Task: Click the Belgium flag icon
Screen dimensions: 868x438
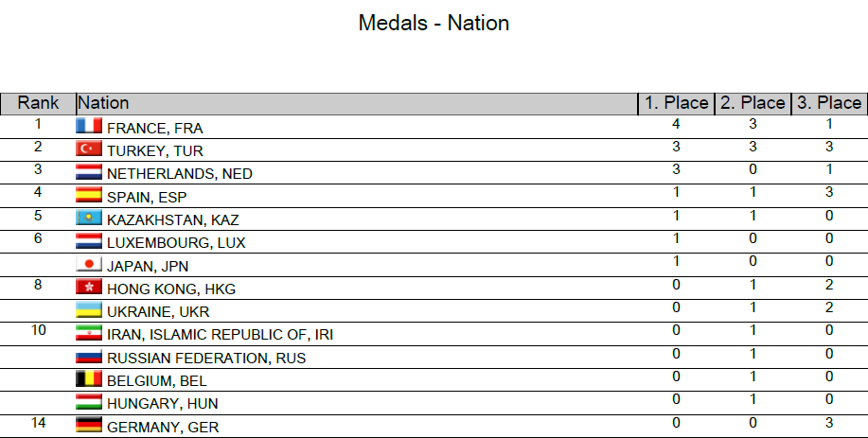Action: pyautogui.click(x=89, y=380)
